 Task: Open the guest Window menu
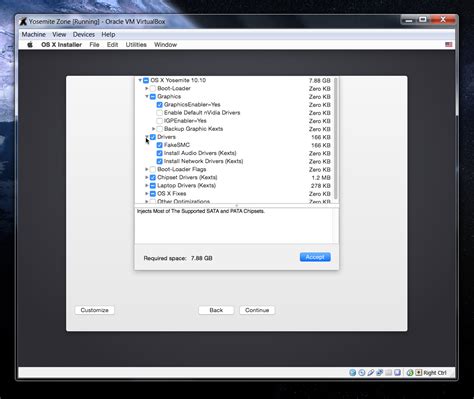(x=165, y=45)
